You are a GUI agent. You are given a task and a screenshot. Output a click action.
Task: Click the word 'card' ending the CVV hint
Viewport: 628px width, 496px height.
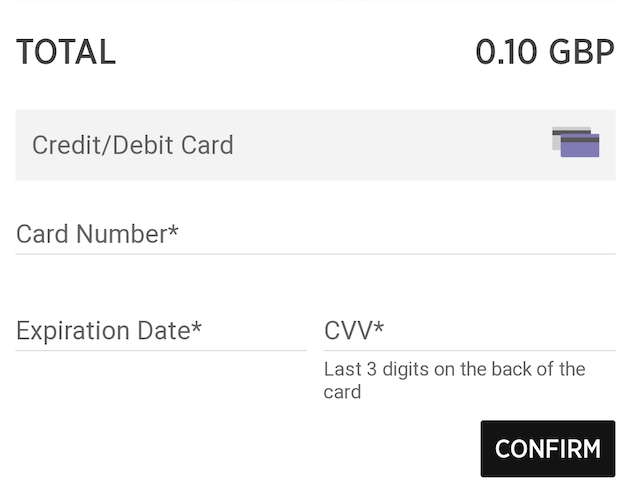pyautogui.click(x=342, y=392)
